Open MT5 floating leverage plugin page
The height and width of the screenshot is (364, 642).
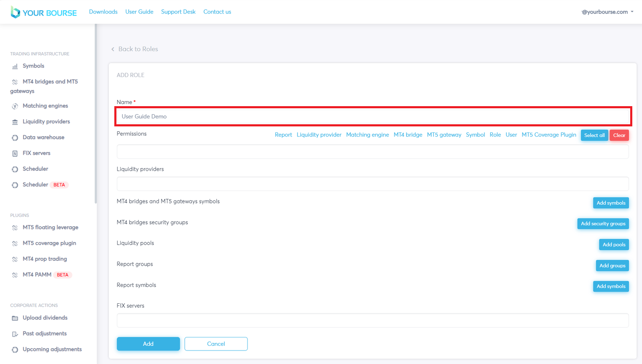[51, 227]
